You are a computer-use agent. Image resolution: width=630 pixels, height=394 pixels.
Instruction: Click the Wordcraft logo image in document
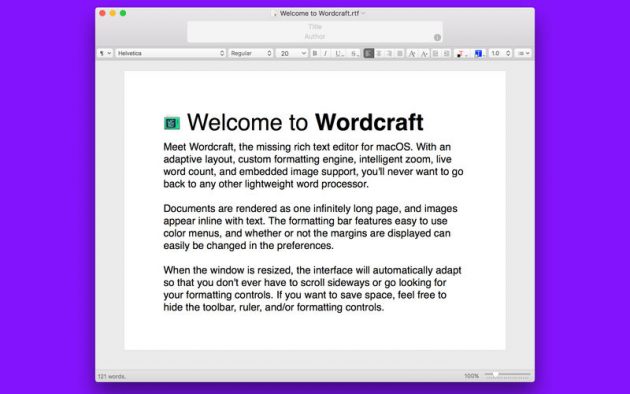172,123
